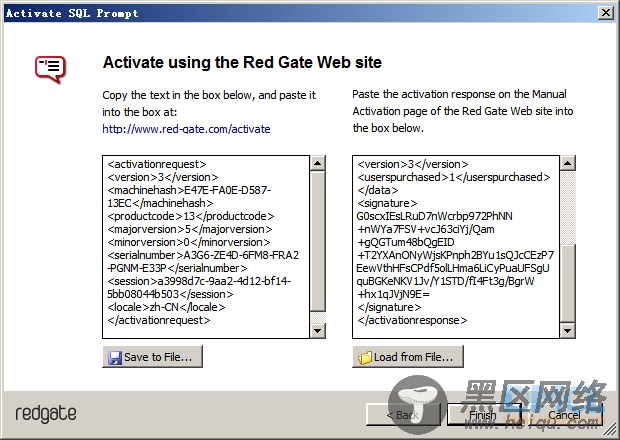Save activation request with Save to File button
Image resolution: width=620 pixels, height=440 pixels.
153,357
